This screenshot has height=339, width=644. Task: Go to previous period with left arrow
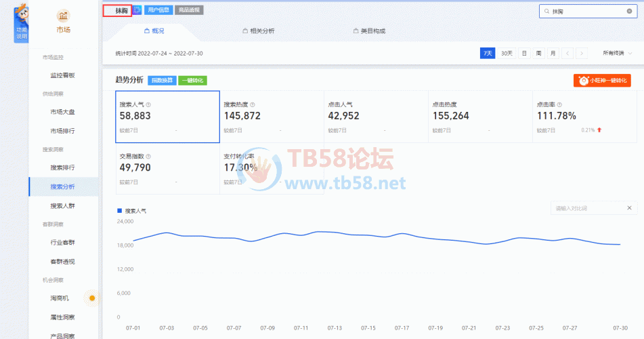click(x=567, y=53)
